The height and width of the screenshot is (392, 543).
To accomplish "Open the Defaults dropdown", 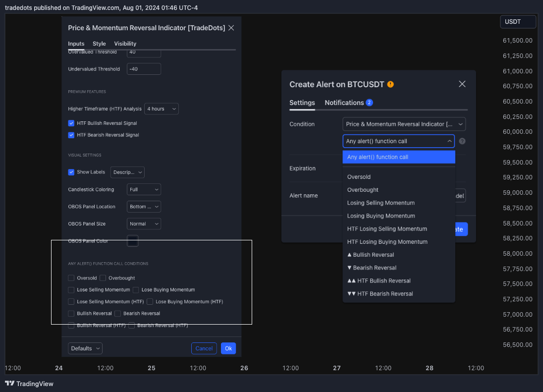I will [85, 348].
